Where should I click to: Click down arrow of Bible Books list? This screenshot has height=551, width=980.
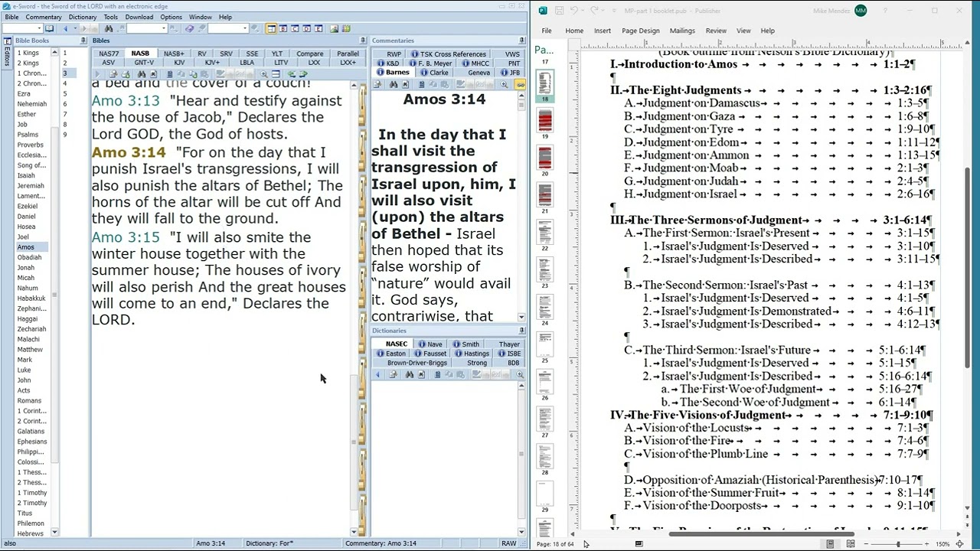pos(54,532)
